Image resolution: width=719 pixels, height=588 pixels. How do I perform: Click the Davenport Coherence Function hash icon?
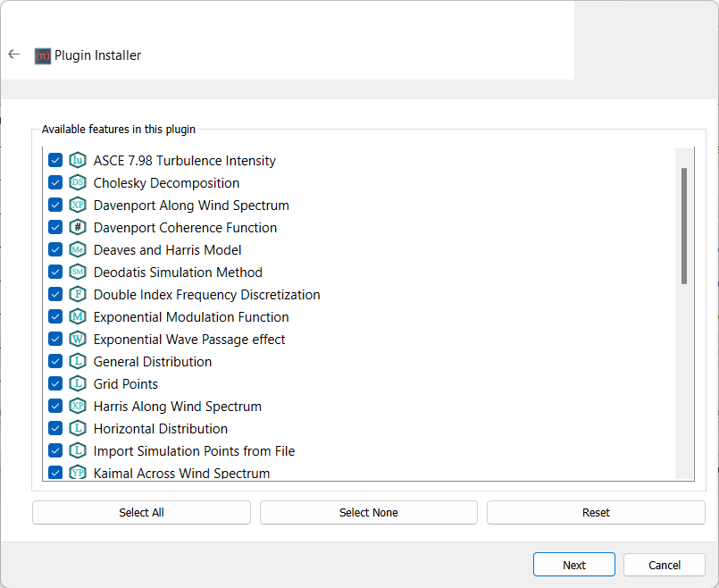78,228
